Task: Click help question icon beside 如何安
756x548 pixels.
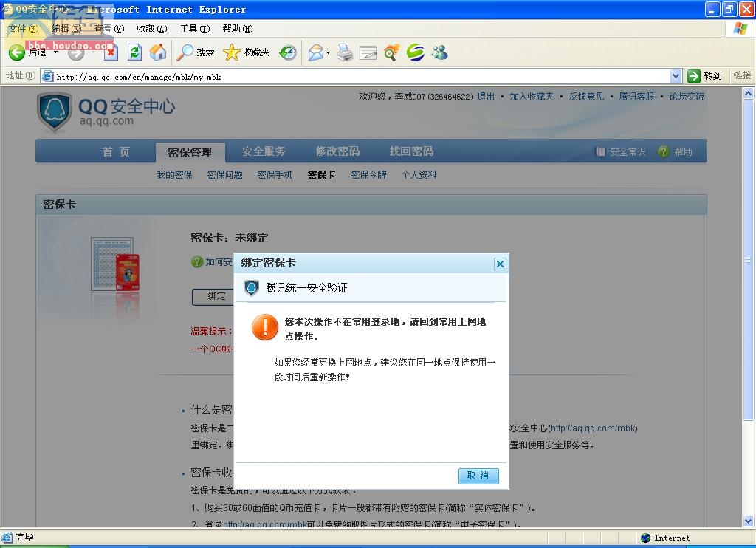Action: click(x=196, y=262)
